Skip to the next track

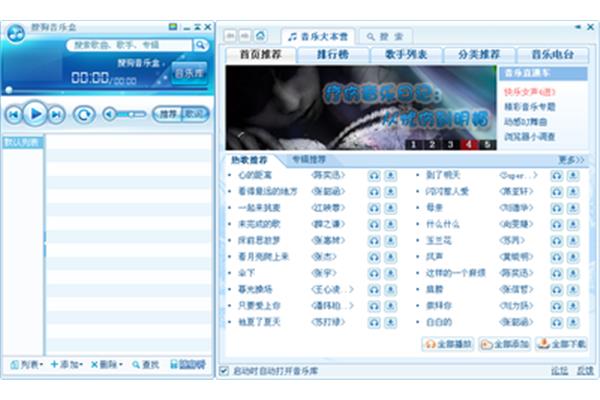57,114
